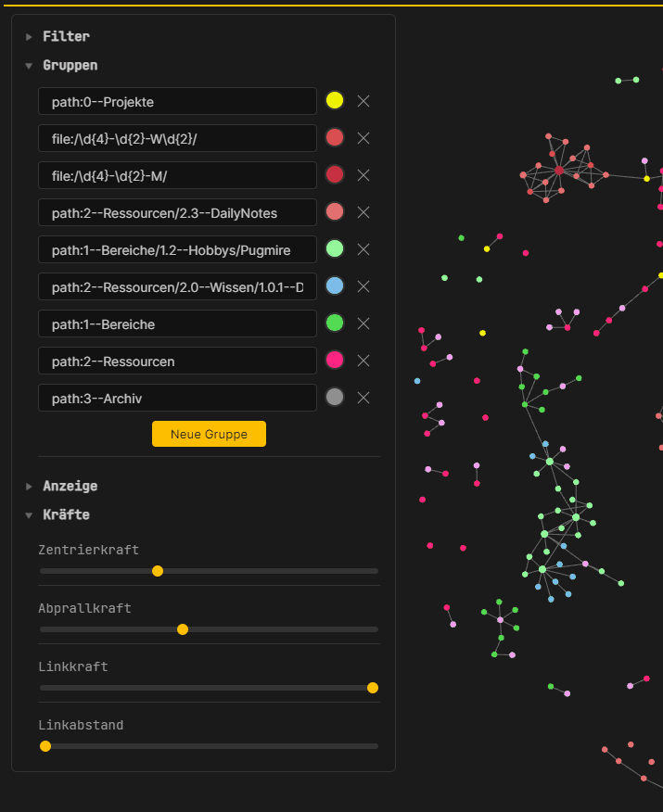Select the large dark red hub node
Screen dimensions: 663x812
(x=559, y=171)
